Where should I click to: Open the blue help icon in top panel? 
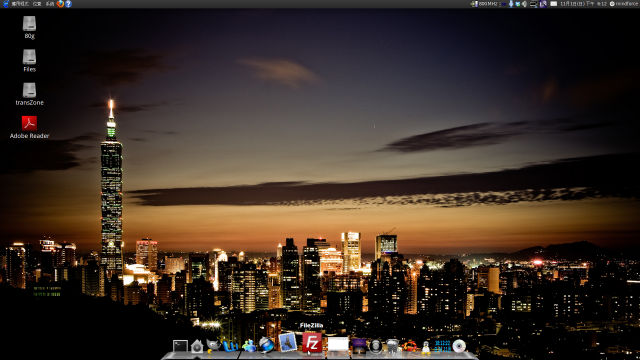tap(69, 4)
